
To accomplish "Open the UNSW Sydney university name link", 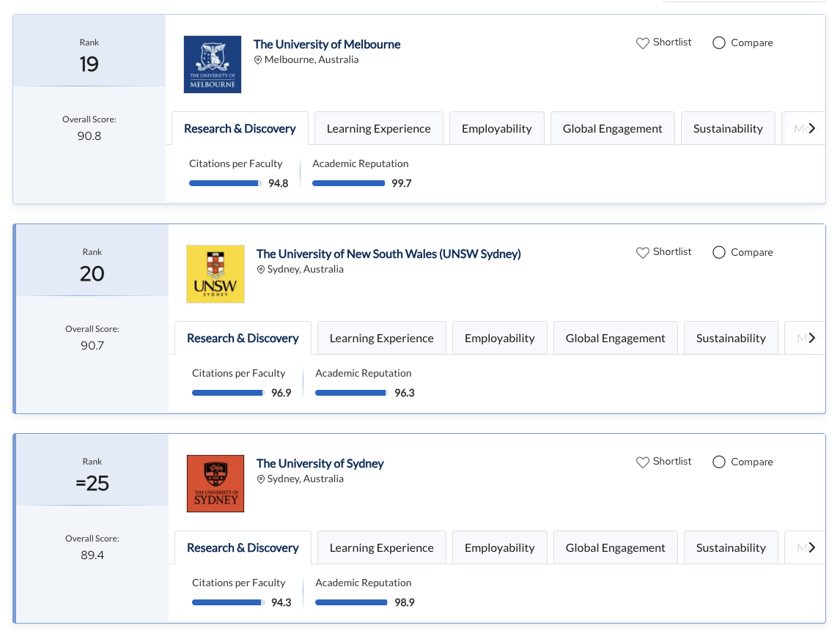I will (x=388, y=254).
